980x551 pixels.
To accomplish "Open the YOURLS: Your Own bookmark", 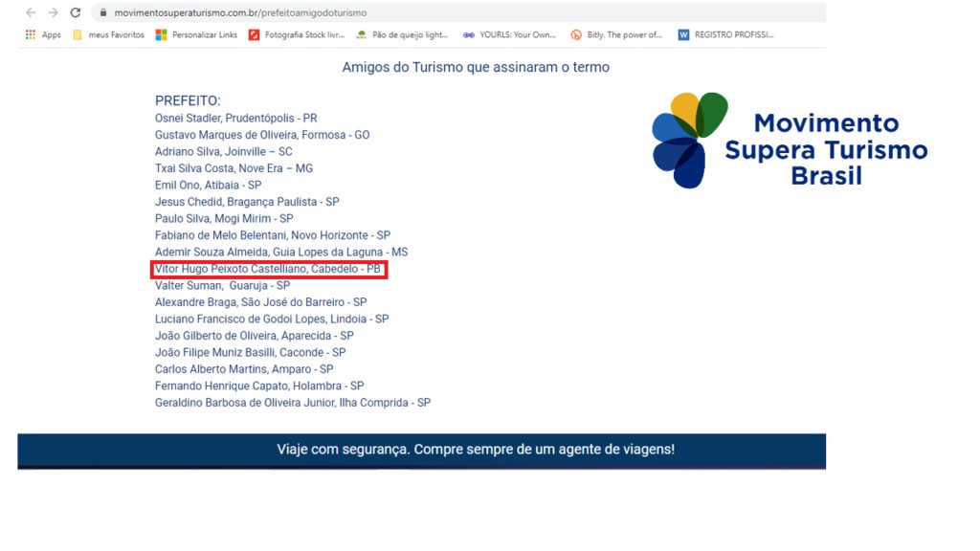I will click(x=509, y=35).
